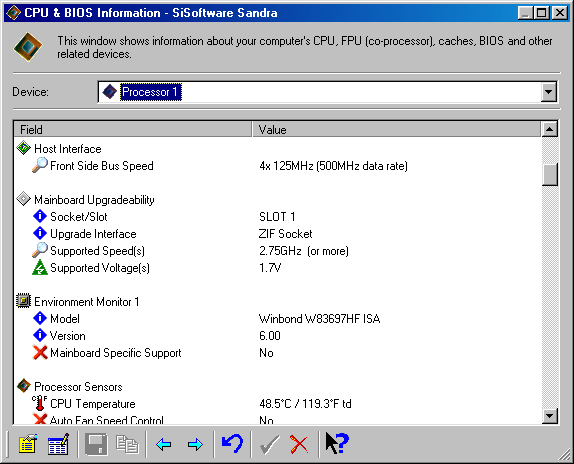The height and width of the screenshot is (464, 574).
Task: Select the Supported Speed(s) row
Action: tap(277, 250)
